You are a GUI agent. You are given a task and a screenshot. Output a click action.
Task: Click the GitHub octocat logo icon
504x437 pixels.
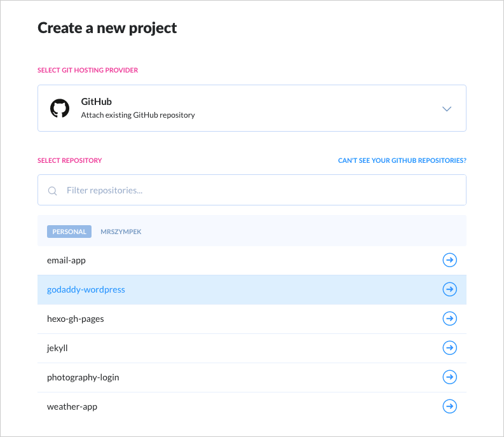tap(59, 108)
